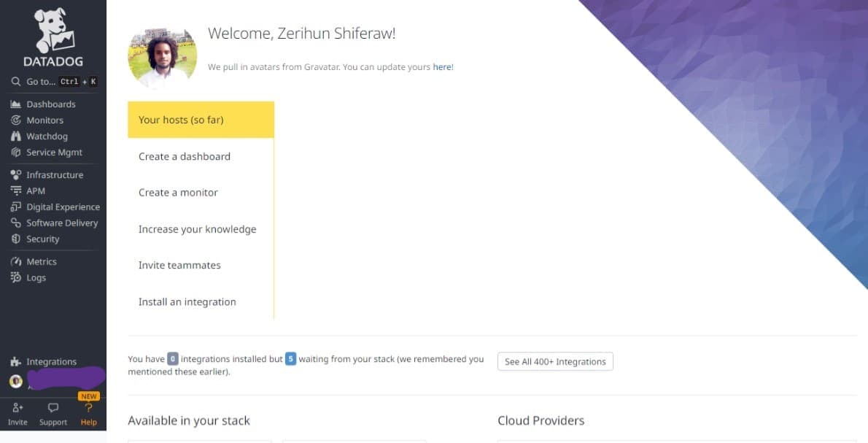
Task: Open the Support chat icon
Action: [53, 409]
